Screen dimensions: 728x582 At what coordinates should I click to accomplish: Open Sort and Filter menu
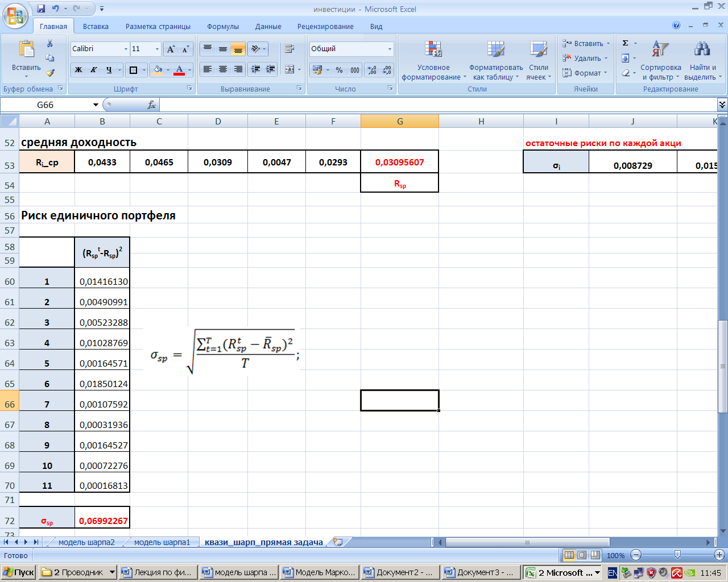click(x=660, y=60)
